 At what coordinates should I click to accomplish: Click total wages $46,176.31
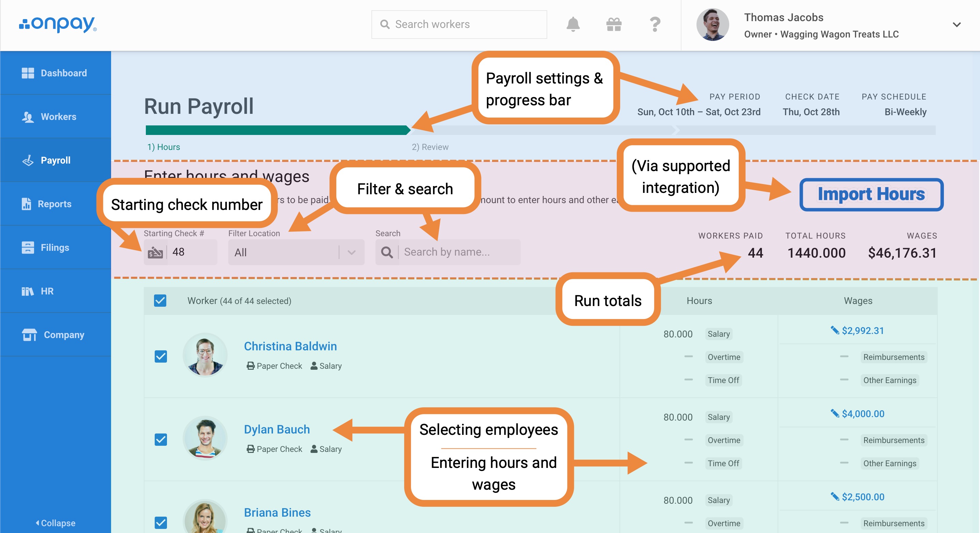click(902, 253)
